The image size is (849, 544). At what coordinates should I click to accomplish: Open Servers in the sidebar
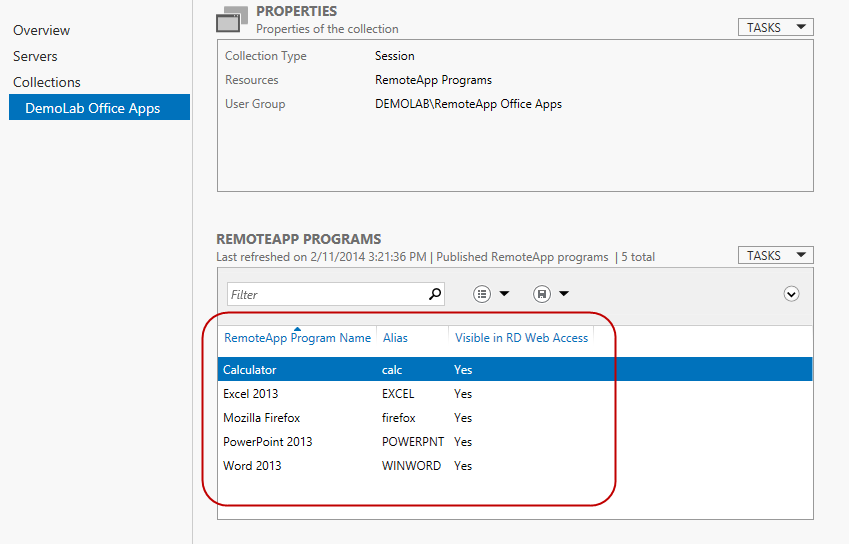click(x=35, y=56)
